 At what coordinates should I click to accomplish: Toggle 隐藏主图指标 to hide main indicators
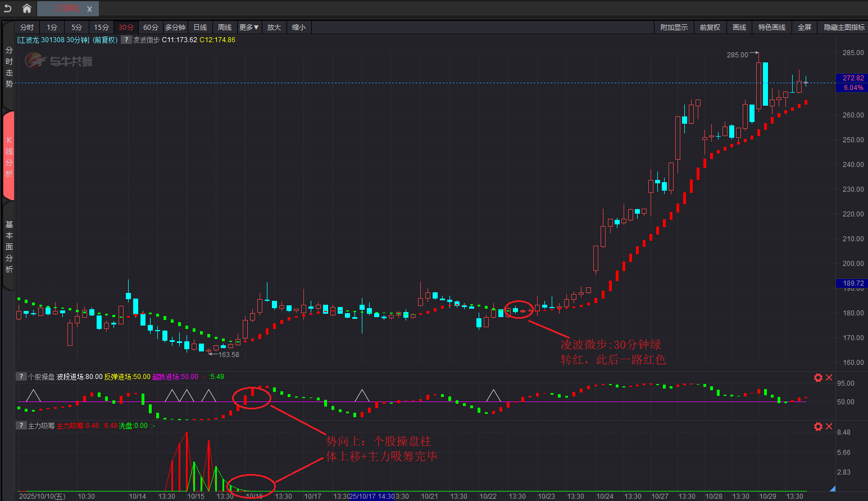[x=844, y=28]
